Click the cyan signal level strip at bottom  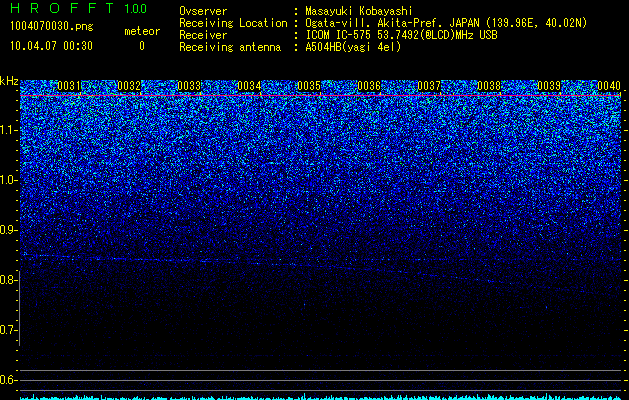320,397
